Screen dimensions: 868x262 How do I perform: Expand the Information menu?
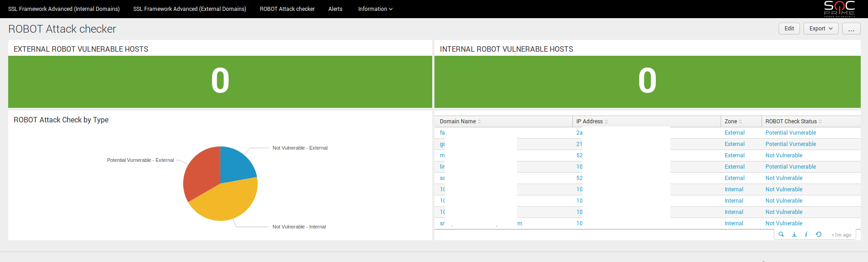[x=375, y=9]
